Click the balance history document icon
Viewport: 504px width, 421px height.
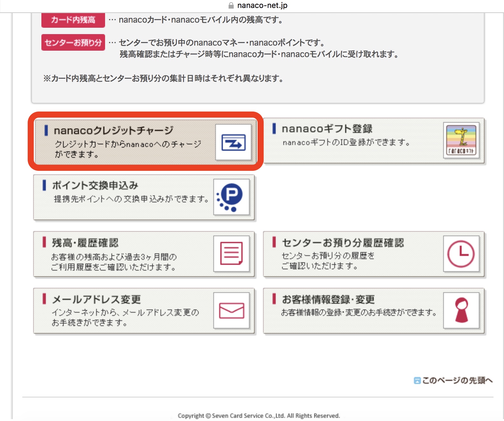click(231, 254)
